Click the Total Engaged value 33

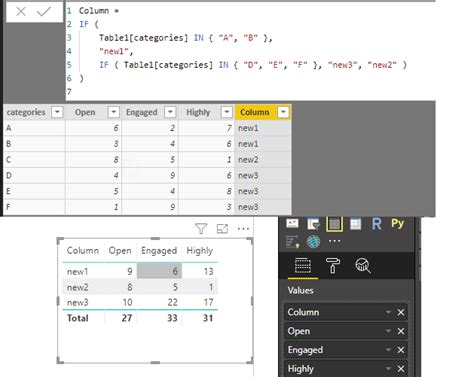click(x=172, y=318)
